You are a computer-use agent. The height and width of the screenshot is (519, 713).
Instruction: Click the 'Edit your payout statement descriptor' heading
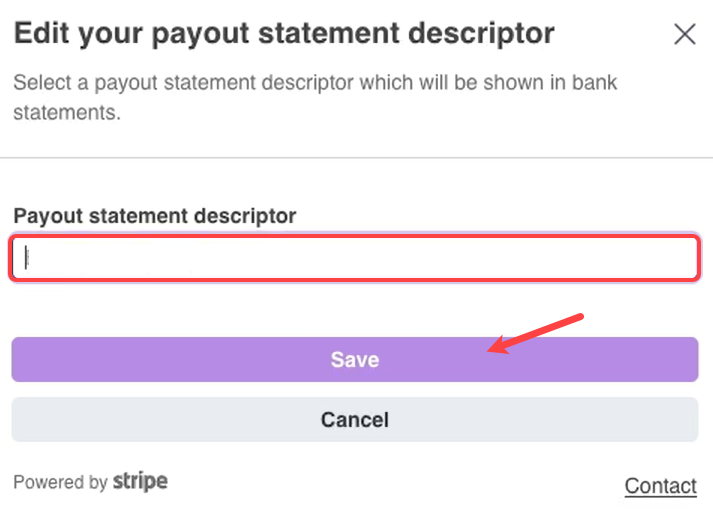tap(284, 34)
